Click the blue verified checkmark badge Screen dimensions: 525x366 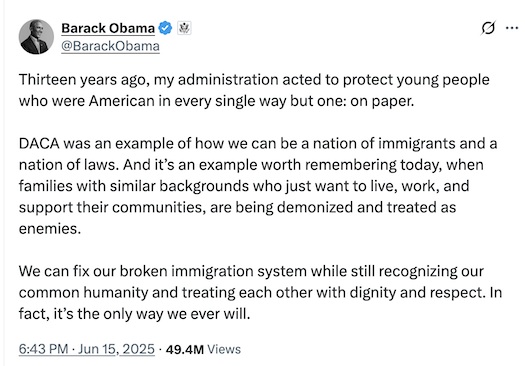click(165, 28)
